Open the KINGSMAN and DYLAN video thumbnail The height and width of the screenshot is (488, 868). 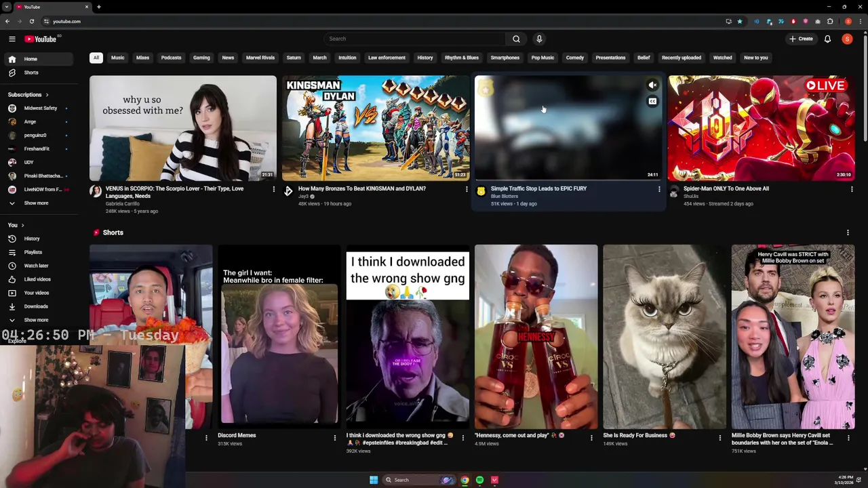[376, 128]
